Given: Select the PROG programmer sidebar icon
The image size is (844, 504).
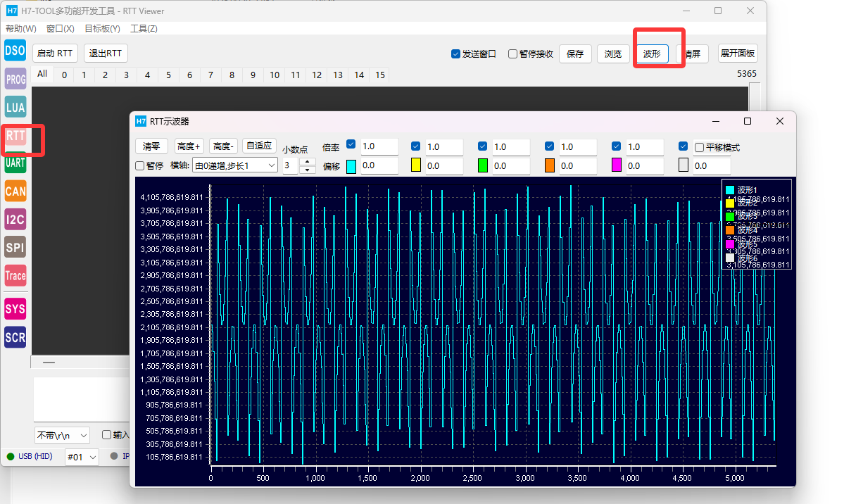Looking at the screenshot, I should (15, 80).
